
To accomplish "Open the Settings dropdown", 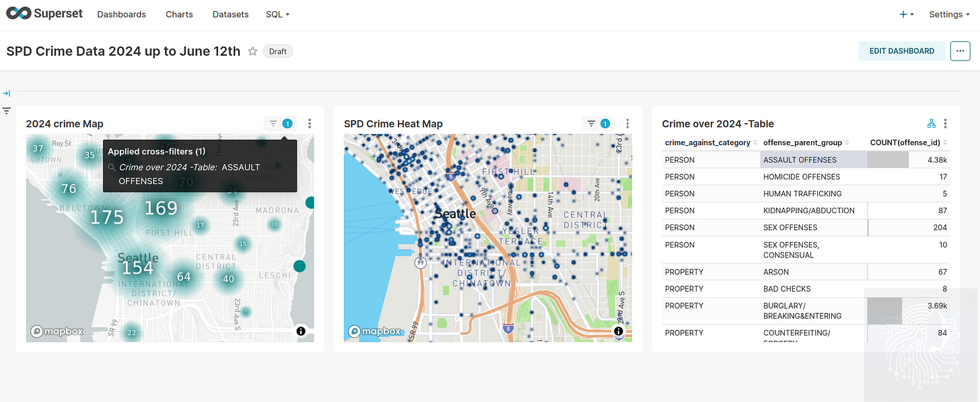I will (949, 14).
